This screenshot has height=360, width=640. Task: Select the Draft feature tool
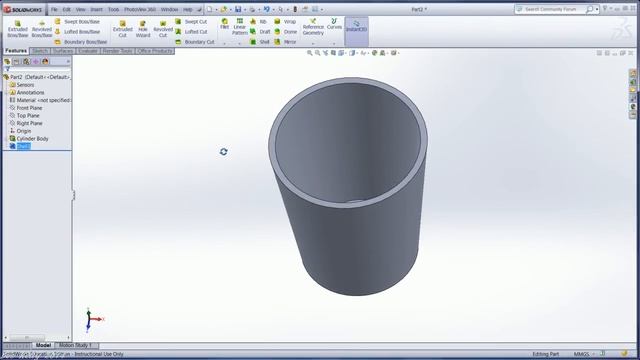click(x=260, y=32)
